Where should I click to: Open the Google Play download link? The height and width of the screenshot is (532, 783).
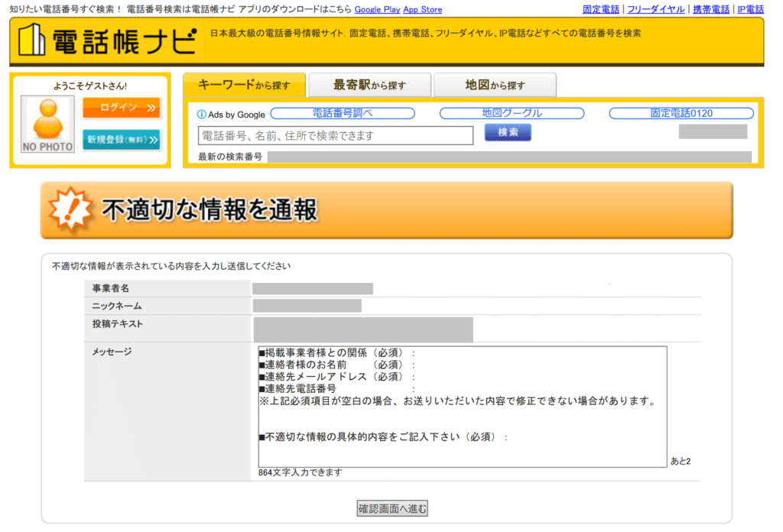click(x=377, y=10)
